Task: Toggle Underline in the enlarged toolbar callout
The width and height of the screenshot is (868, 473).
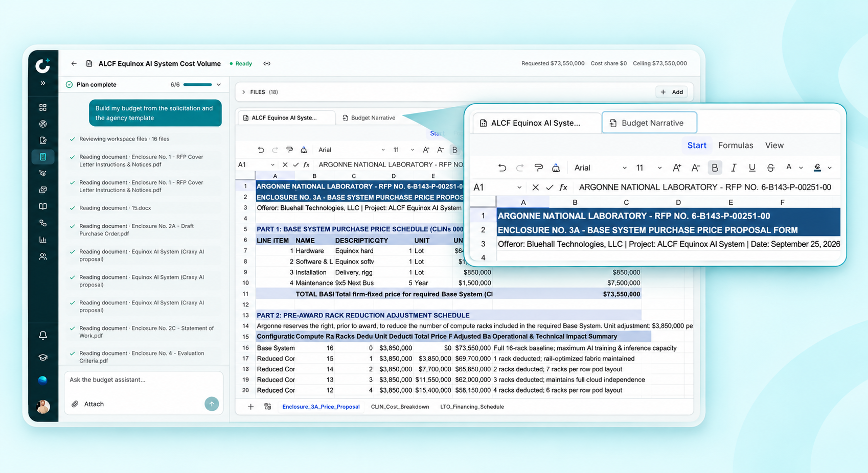Action: click(x=752, y=168)
